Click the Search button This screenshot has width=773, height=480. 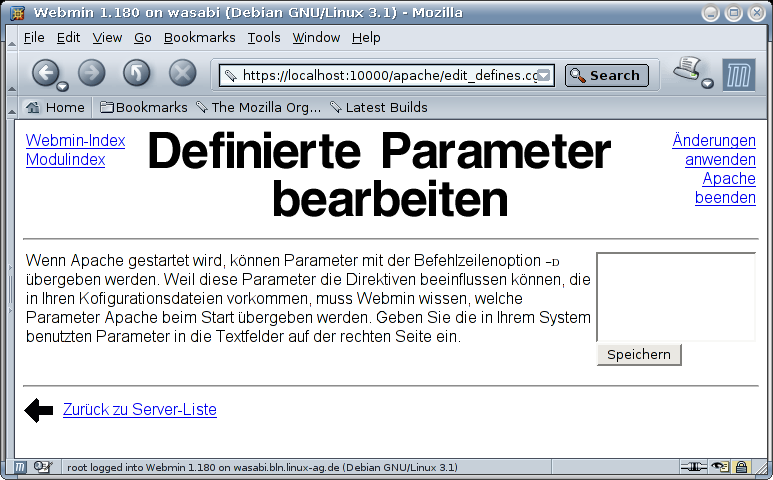(607, 75)
